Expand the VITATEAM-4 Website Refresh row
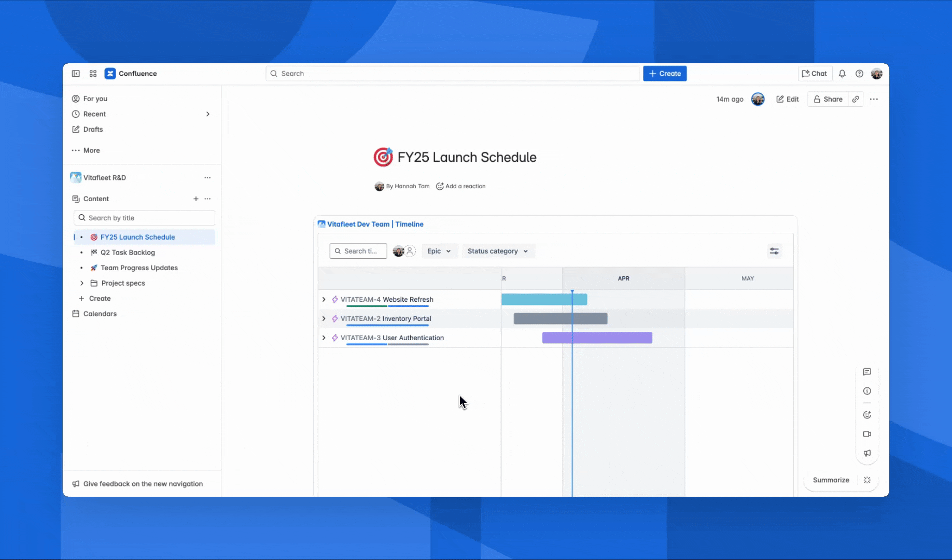Viewport: 952px width, 560px height. 324,300
